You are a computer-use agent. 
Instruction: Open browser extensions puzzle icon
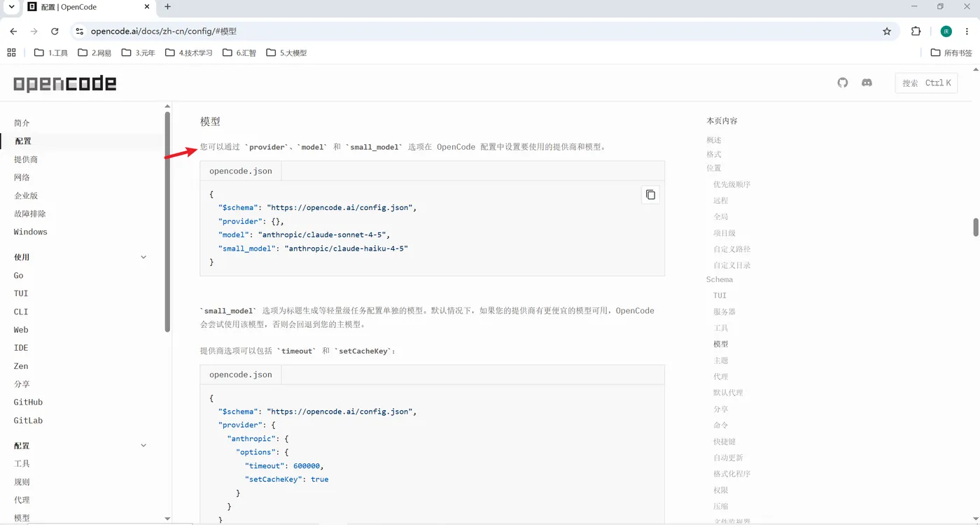pos(916,31)
